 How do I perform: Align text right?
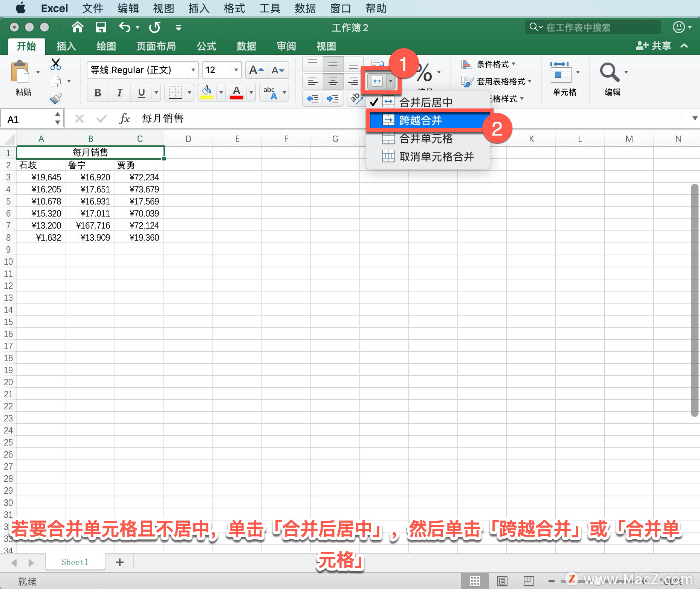coord(353,81)
